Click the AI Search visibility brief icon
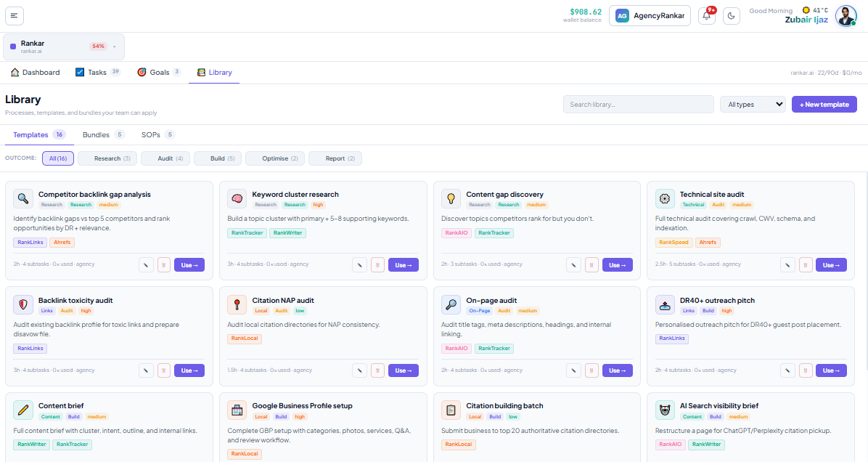The height and width of the screenshot is (462, 868). [665, 410]
